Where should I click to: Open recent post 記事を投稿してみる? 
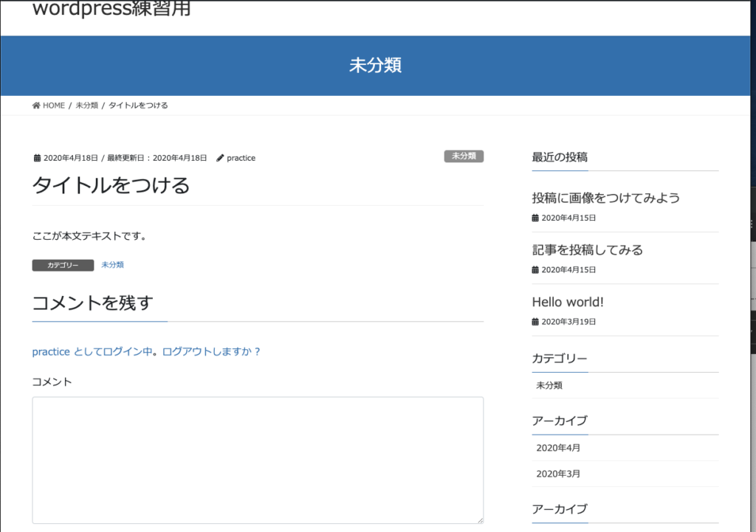coord(587,249)
